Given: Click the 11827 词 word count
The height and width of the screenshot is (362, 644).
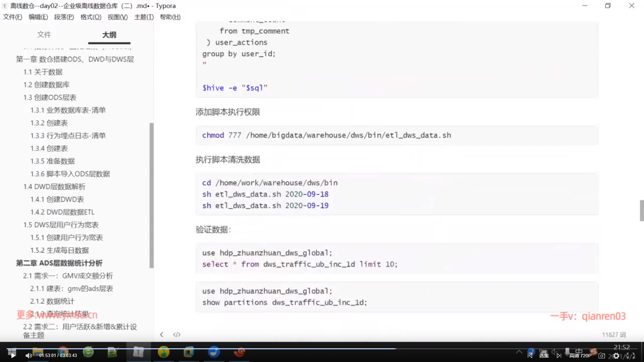Looking at the screenshot, I should click(x=613, y=335).
